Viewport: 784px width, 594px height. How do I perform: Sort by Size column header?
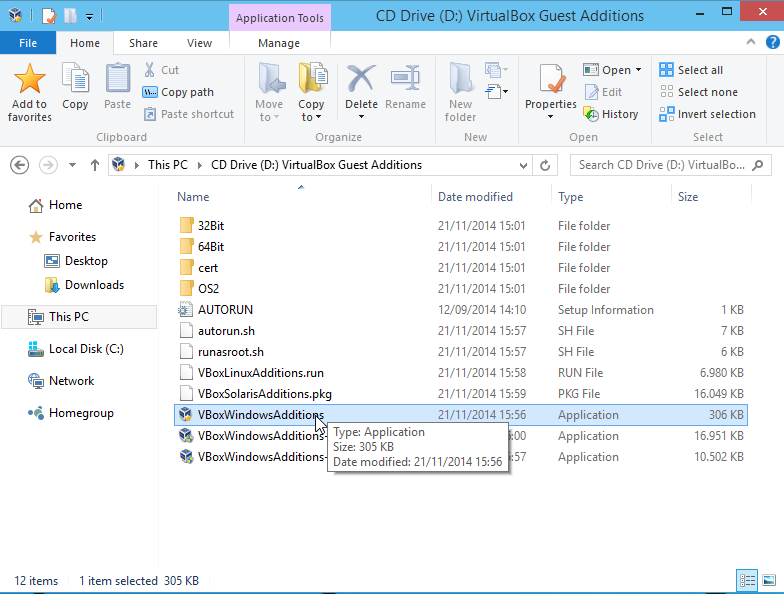point(688,197)
